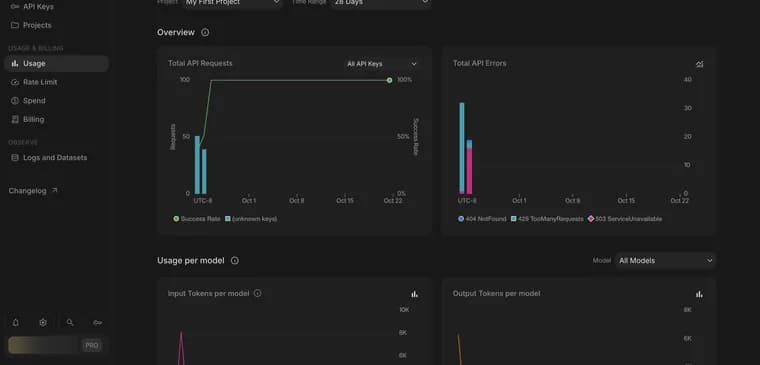
Task: Click Input Tokens per model info icon
Action: pos(257,293)
